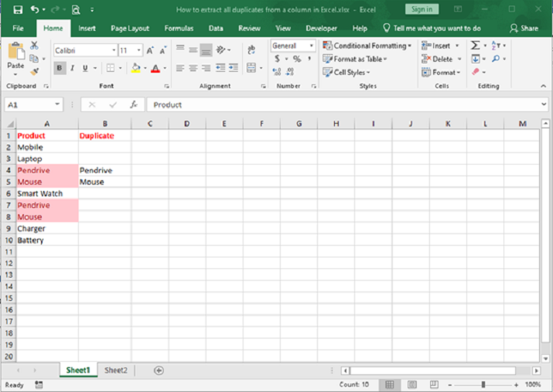Collapse the ribbon
This screenshot has width=553, height=392.
point(543,86)
